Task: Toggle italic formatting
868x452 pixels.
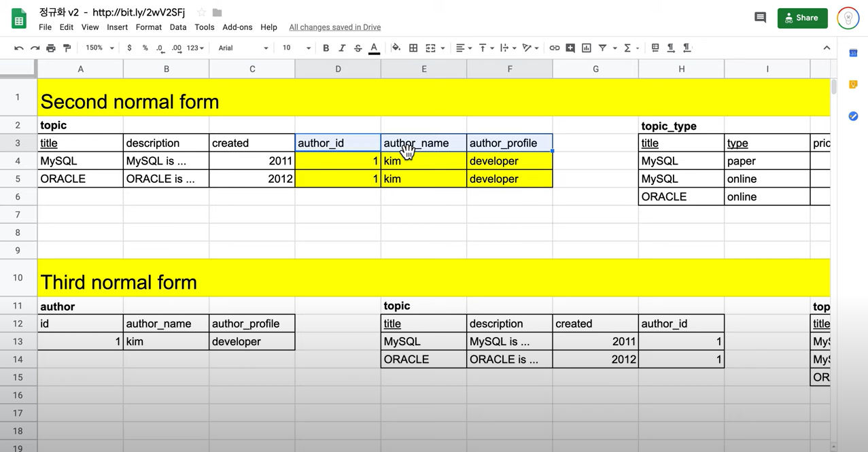Action: [342, 48]
